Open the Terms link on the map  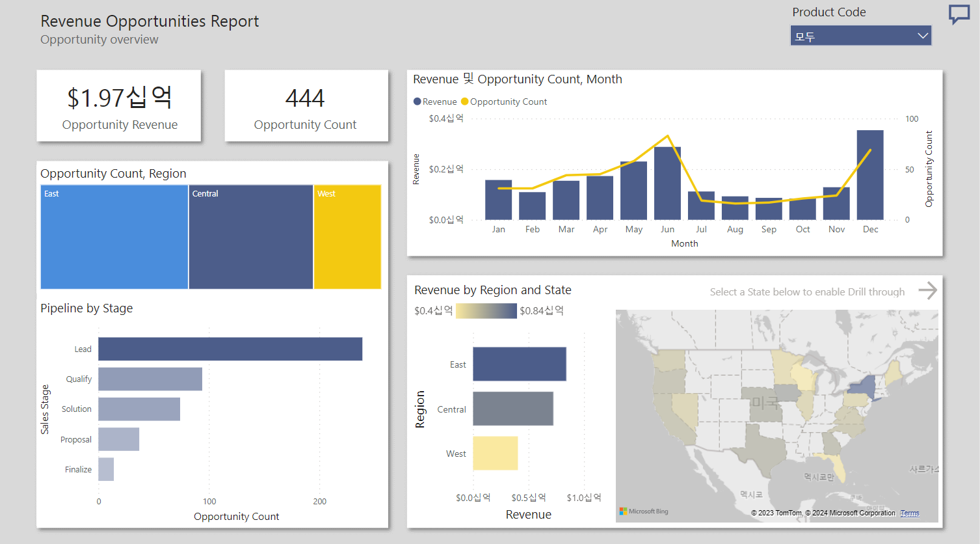tap(909, 513)
